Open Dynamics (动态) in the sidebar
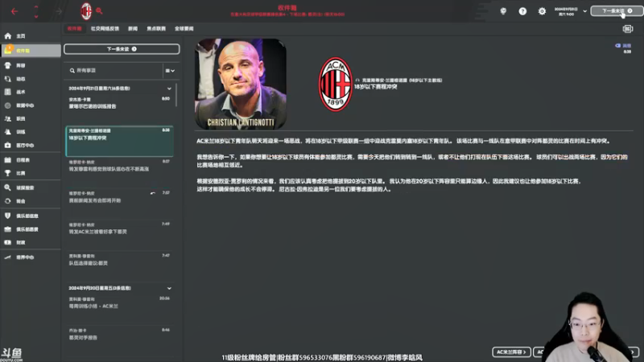 (x=31, y=79)
